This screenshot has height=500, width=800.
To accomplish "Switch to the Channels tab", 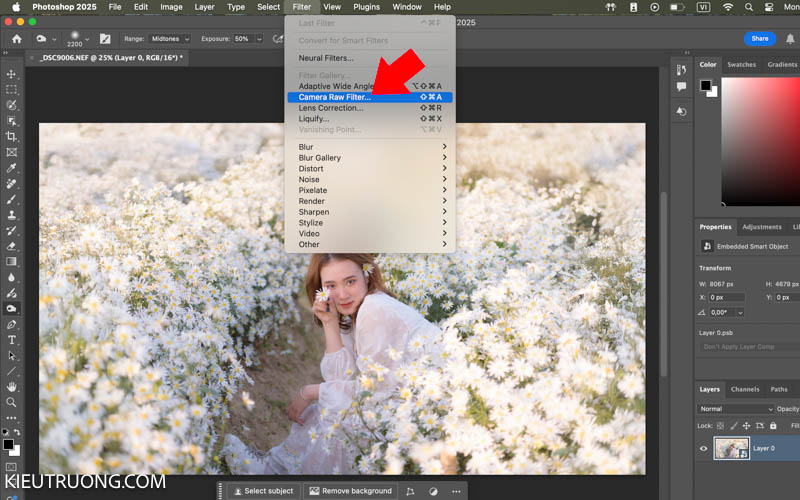I will click(x=745, y=389).
